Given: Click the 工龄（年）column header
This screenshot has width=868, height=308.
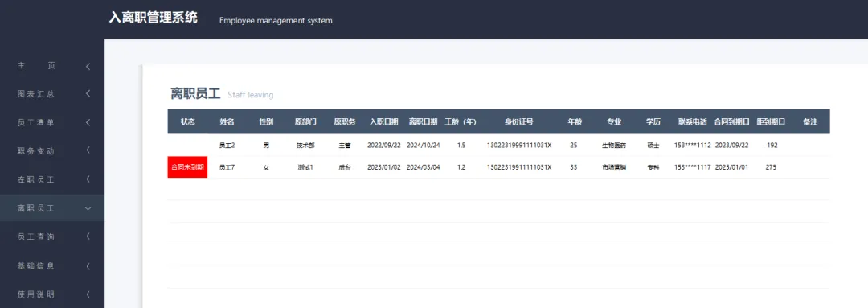Looking at the screenshot, I should point(461,122).
